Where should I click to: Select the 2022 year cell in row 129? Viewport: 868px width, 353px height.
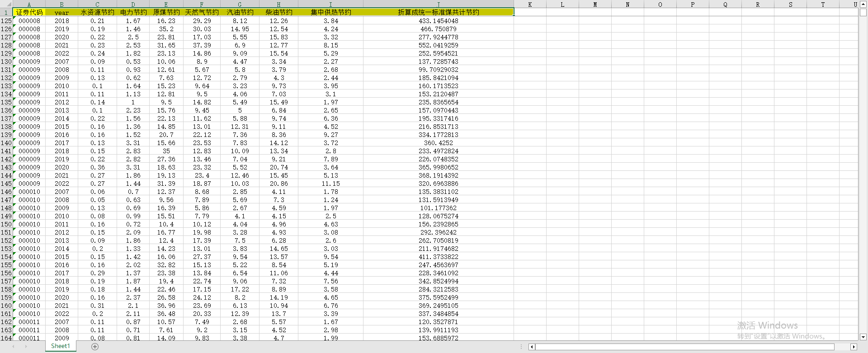(x=62, y=53)
